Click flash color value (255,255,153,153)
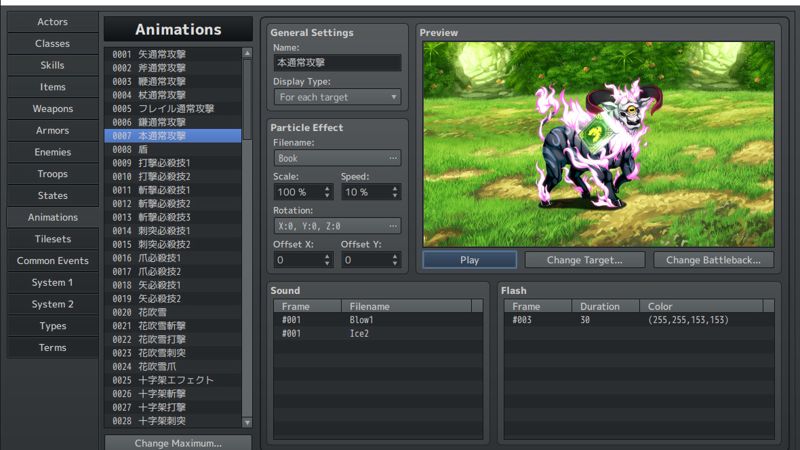800x450 pixels. (x=688, y=320)
